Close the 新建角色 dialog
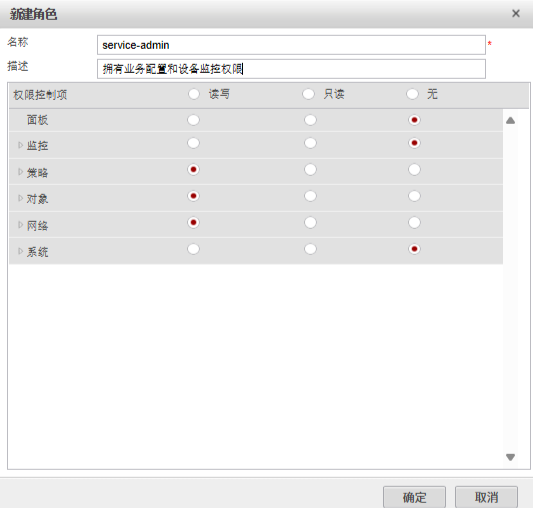Screen dimensions: 533x508 [x=516, y=14]
